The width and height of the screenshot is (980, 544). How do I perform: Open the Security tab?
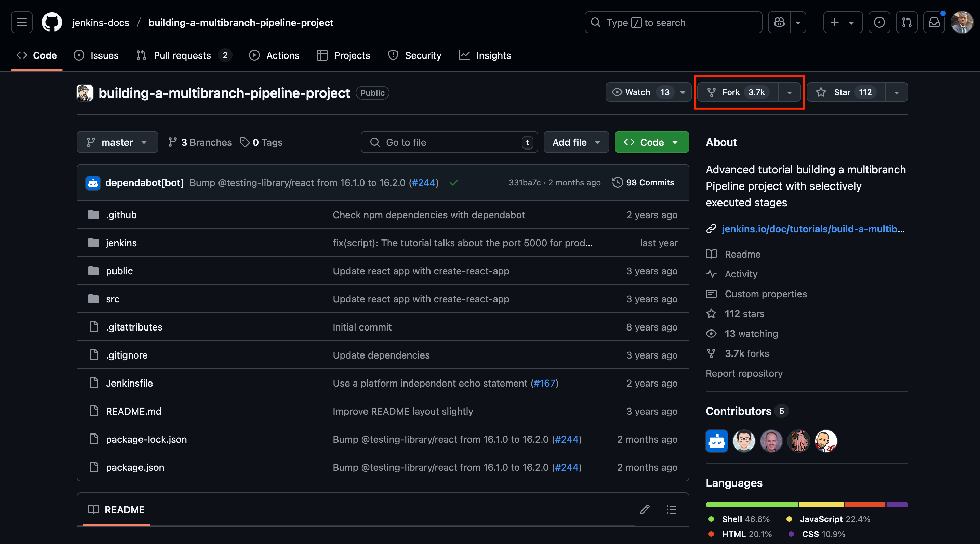pyautogui.click(x=415, y=55)
